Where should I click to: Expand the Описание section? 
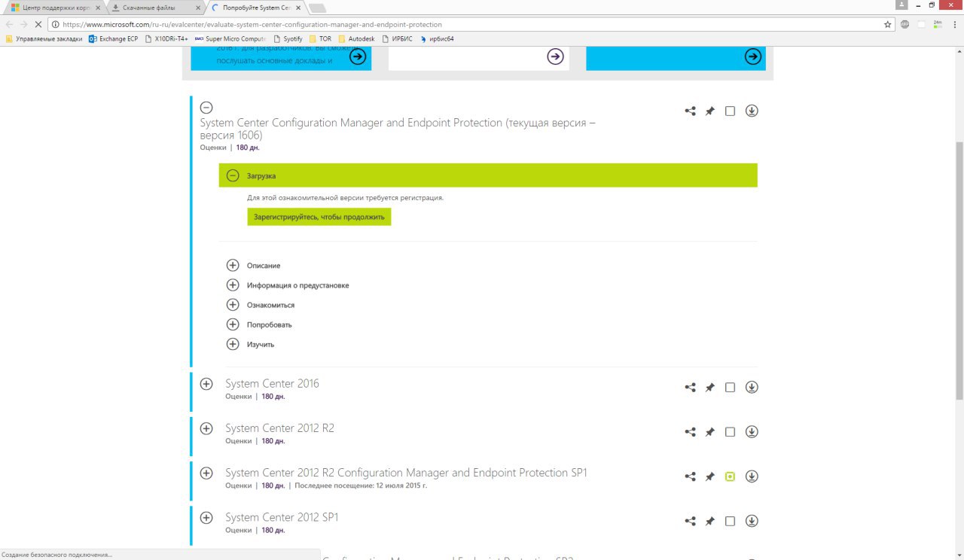tap(233, 266)
